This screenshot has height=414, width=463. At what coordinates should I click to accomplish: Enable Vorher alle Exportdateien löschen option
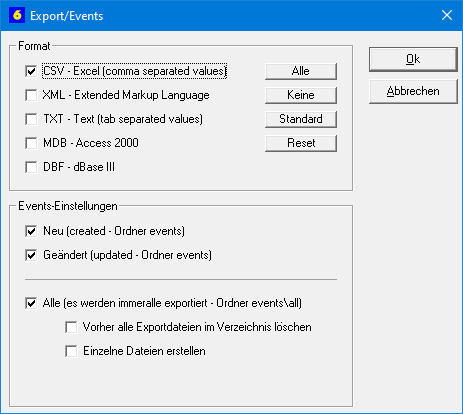(x=71, y=327)
